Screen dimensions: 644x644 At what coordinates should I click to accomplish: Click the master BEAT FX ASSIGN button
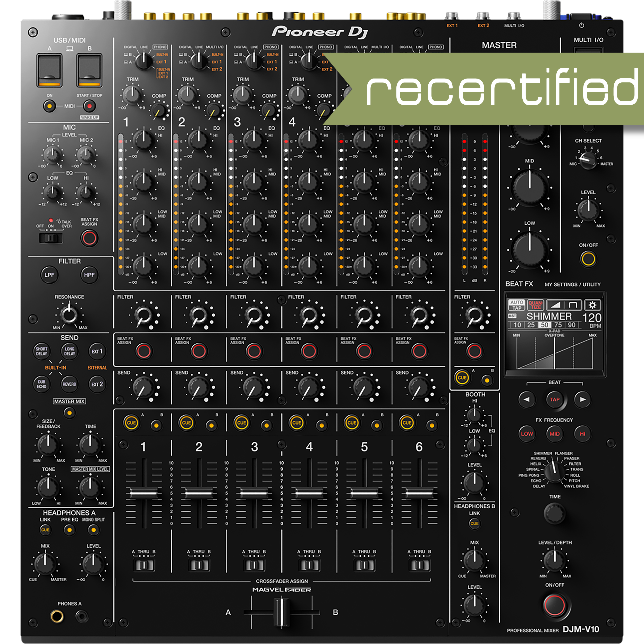[474, 351]
